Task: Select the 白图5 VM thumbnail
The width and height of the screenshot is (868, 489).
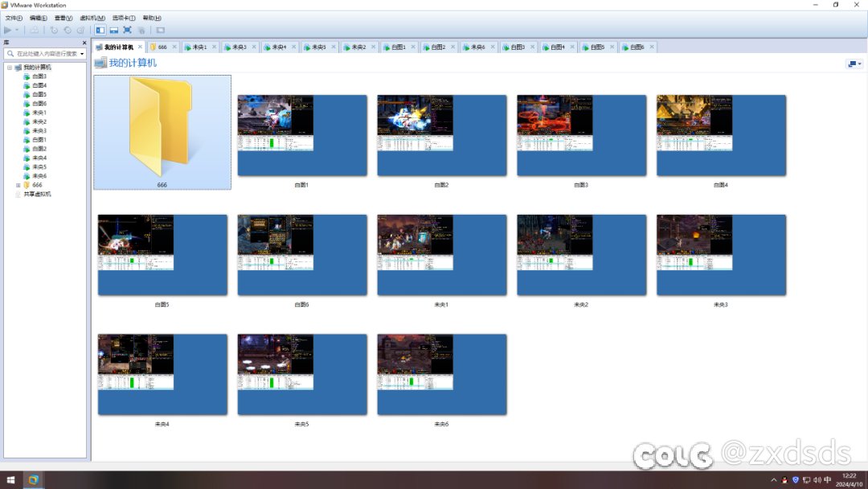Action: [x=162, y=255]
